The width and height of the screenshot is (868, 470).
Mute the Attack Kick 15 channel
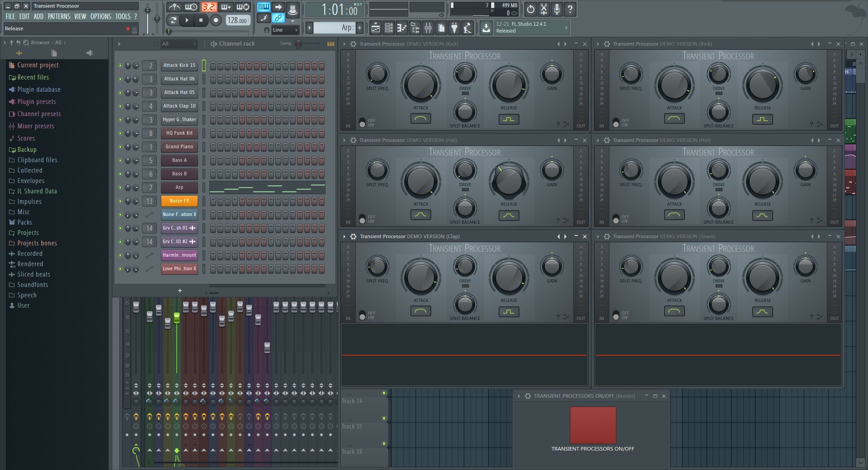(x=120, y=66)
